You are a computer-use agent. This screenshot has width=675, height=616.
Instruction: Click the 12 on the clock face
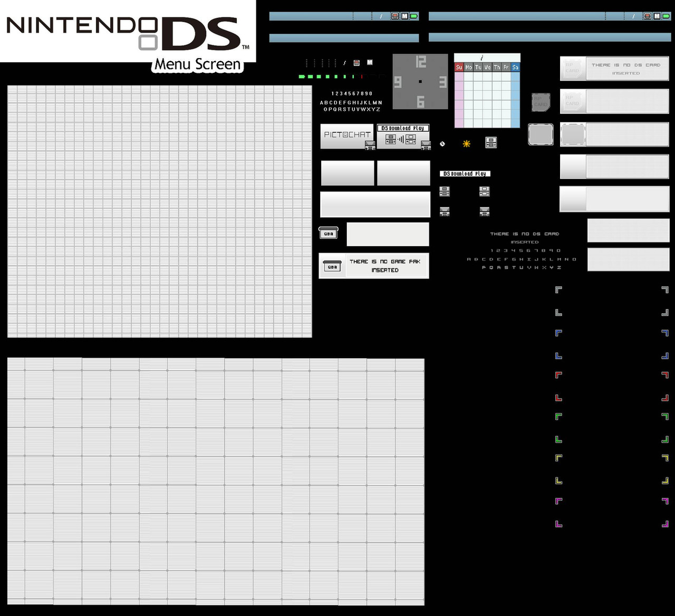click(420, 62)
